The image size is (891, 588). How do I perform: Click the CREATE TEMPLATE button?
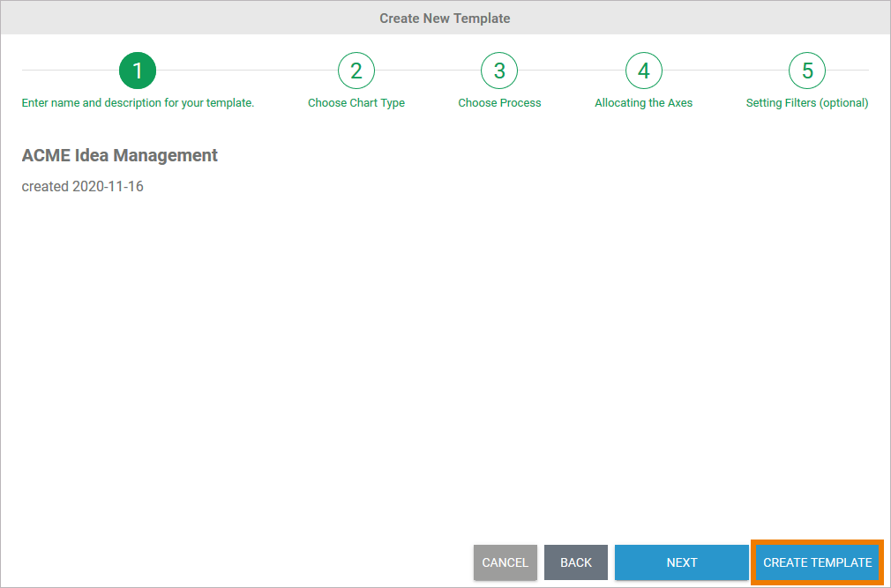[818, 562]
